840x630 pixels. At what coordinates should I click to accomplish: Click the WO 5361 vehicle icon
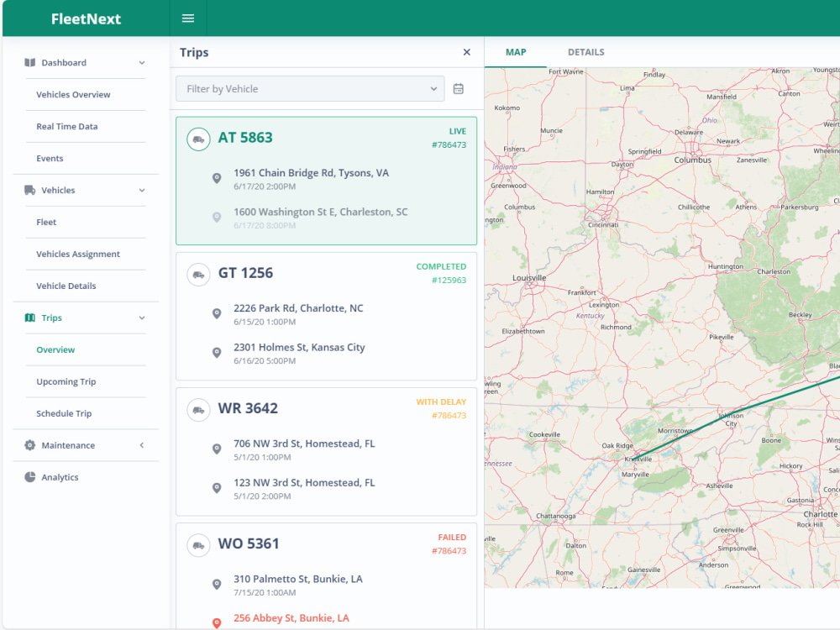point(198,546)
